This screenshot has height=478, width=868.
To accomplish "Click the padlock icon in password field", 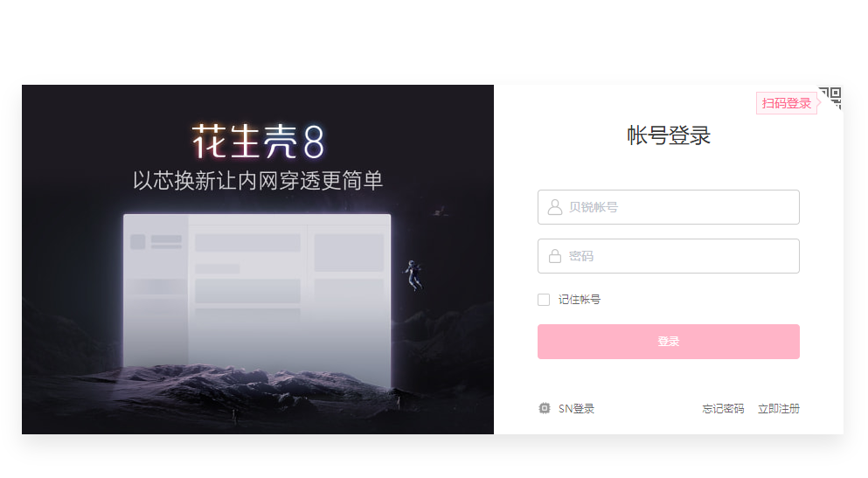I will [555, 256].
